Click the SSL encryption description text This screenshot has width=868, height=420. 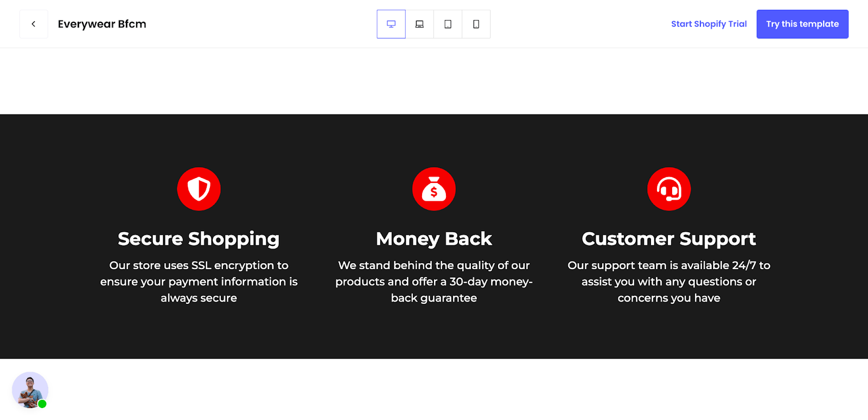199,282
